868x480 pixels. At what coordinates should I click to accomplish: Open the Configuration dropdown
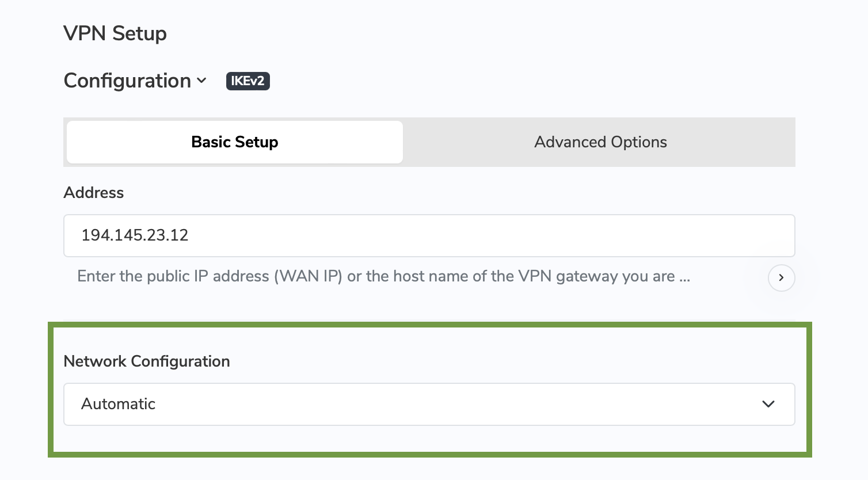pos(135,81)
